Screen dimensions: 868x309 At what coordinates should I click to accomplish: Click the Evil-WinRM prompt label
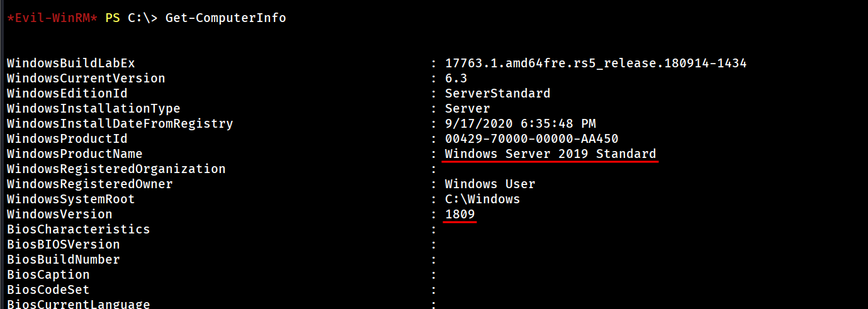53,18
